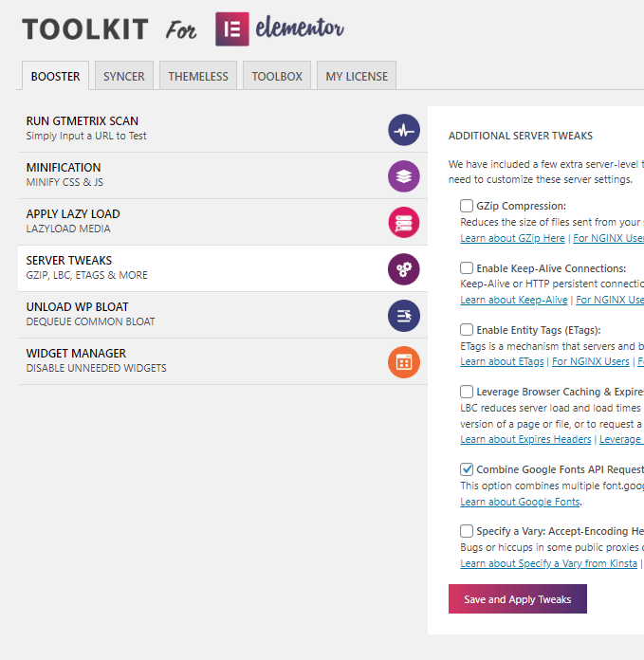Uncheck Combine Google Fonts API Requests

(x=466, y=469)
